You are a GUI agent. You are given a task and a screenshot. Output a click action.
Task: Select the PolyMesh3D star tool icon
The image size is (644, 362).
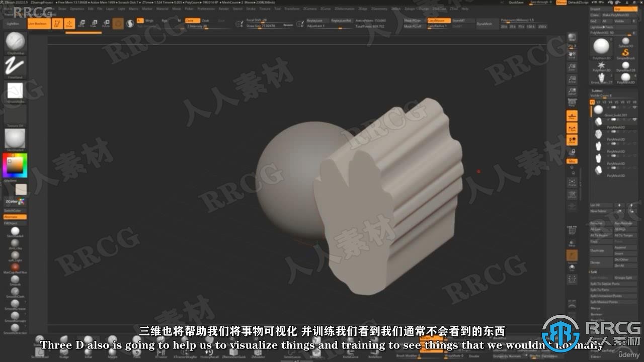click(601, 66)
